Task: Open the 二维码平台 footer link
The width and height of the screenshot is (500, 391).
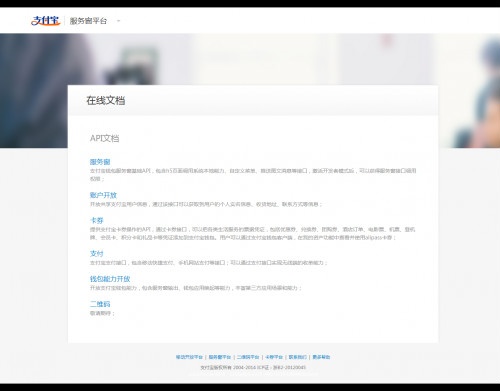Action: tap(248, 357)
